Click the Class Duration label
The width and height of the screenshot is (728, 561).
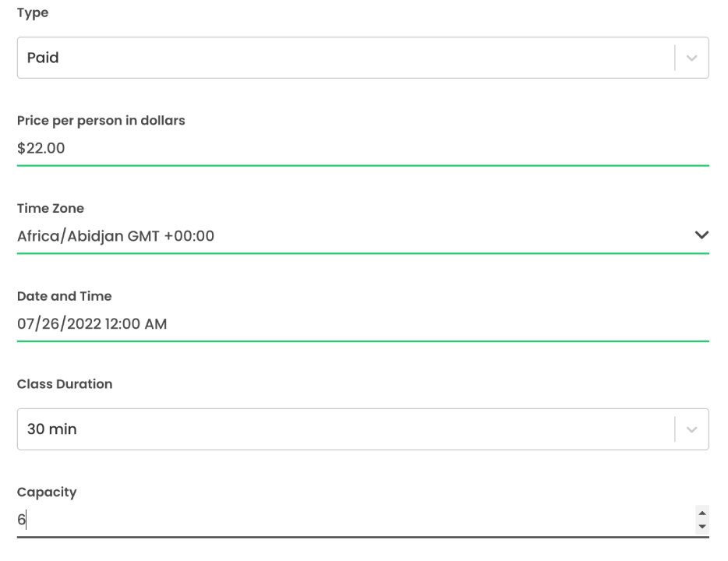(65, 384)
